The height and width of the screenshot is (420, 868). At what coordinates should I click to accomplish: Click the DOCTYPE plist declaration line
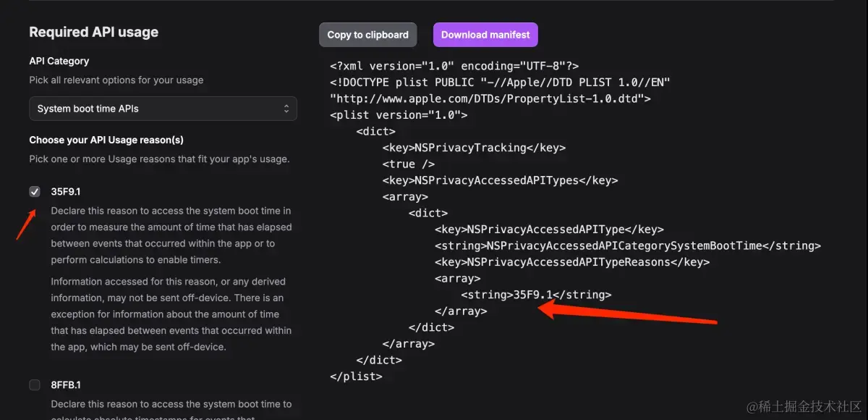[x=501, y=83]
